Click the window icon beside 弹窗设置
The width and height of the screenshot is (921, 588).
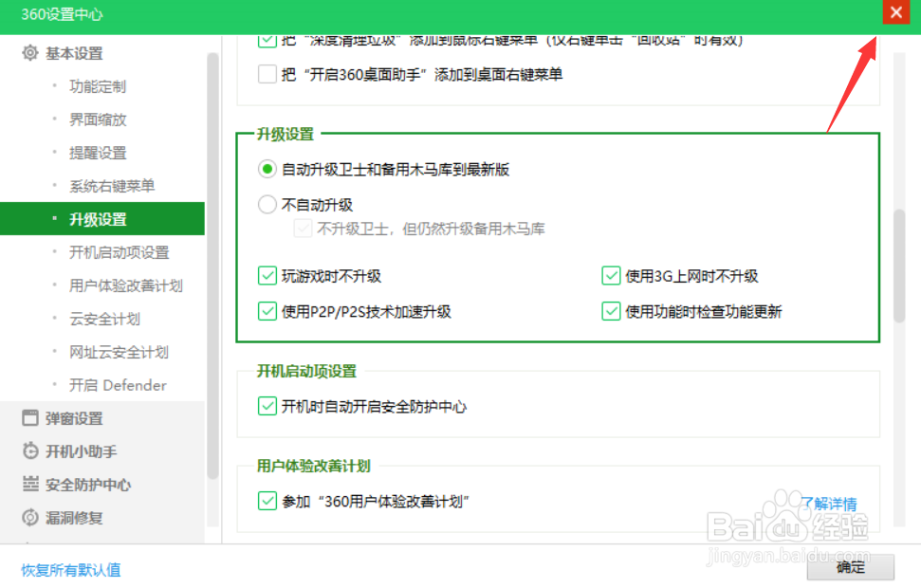[x=30, y=417]
